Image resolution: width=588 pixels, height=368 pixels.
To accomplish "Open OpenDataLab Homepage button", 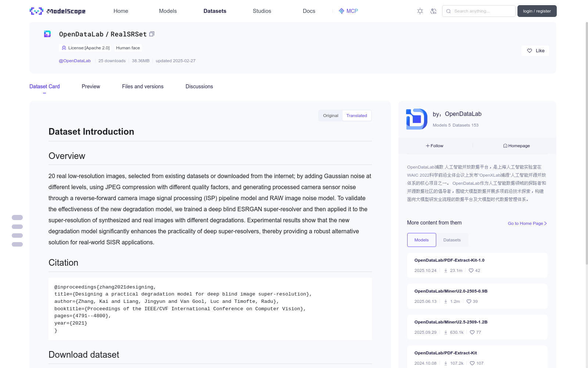I will tap(517, 146).
